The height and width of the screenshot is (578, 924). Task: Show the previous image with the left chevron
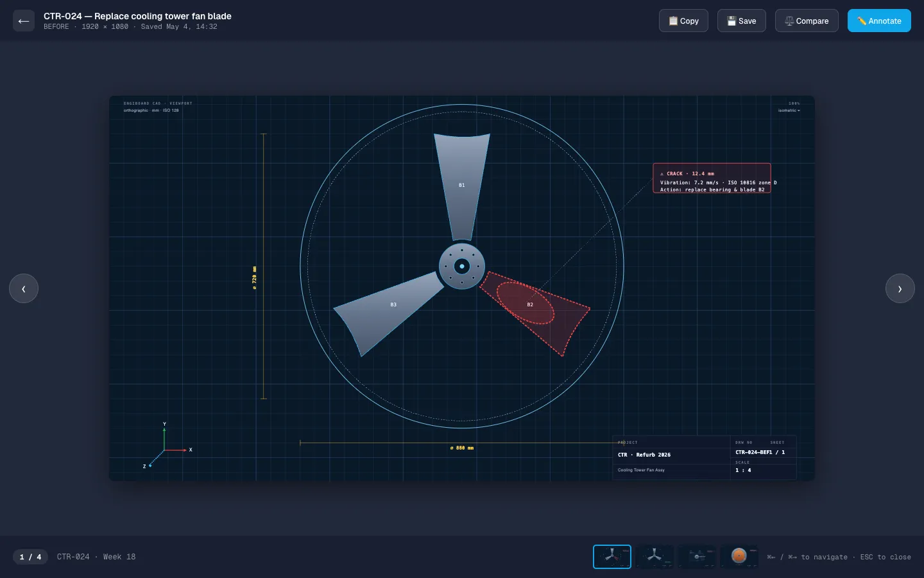[24, 288]
